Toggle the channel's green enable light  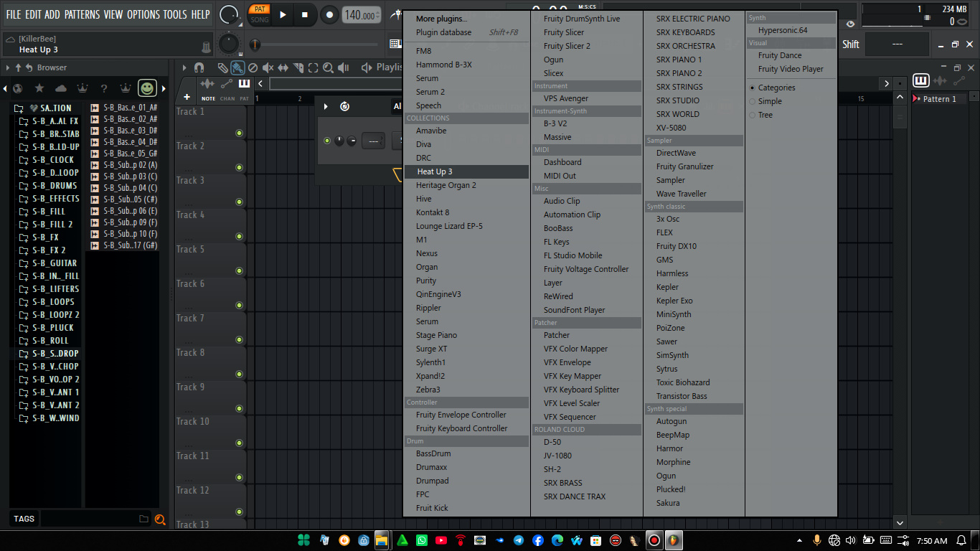coord(327,141)
